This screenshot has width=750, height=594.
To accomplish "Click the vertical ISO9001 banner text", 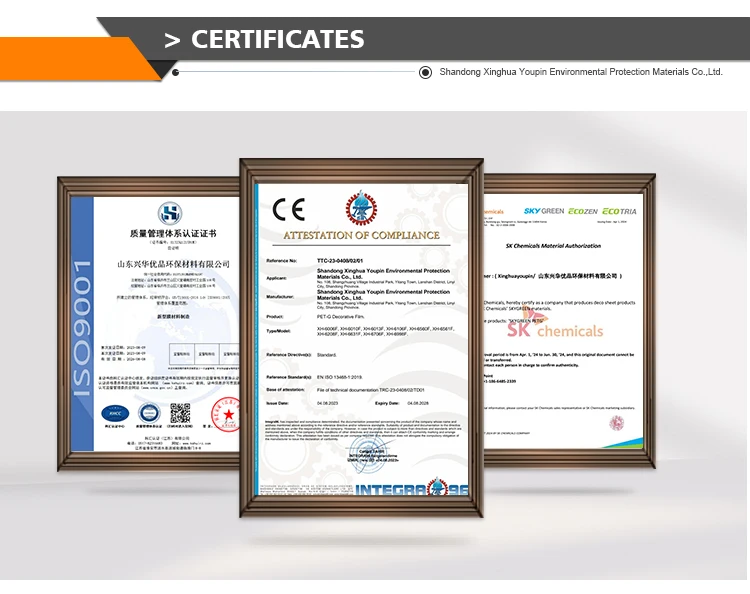I will coord(82,329).
